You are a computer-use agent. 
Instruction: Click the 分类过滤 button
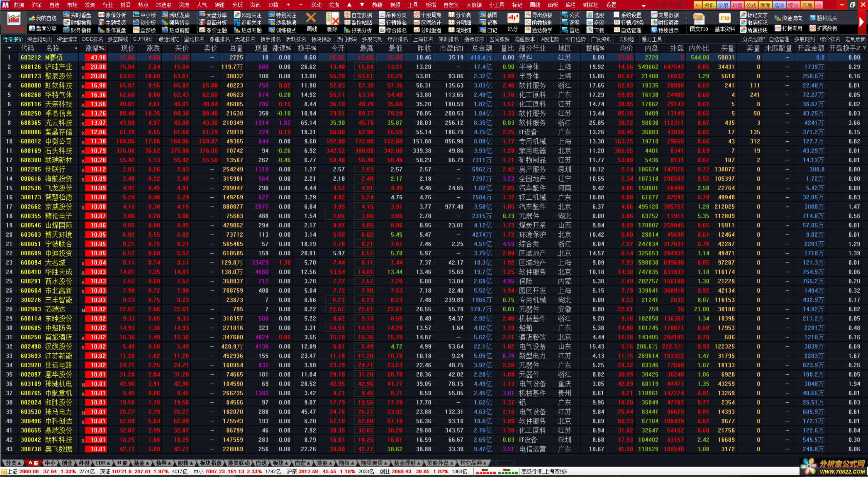click(754, 39)
